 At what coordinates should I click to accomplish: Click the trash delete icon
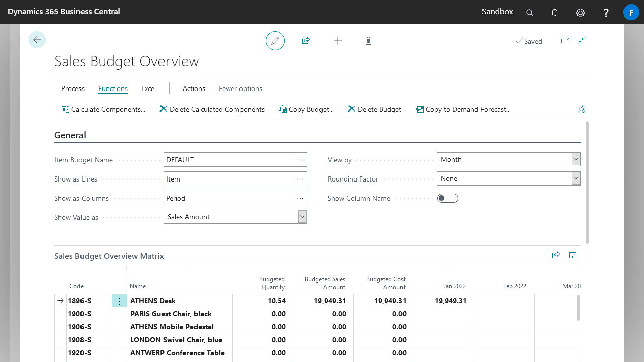pyautogui.click(x=368, y=41)
